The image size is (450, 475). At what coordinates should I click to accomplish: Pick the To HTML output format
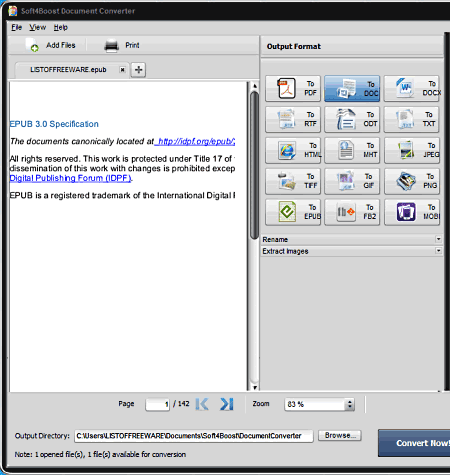[x=293, y=150]
